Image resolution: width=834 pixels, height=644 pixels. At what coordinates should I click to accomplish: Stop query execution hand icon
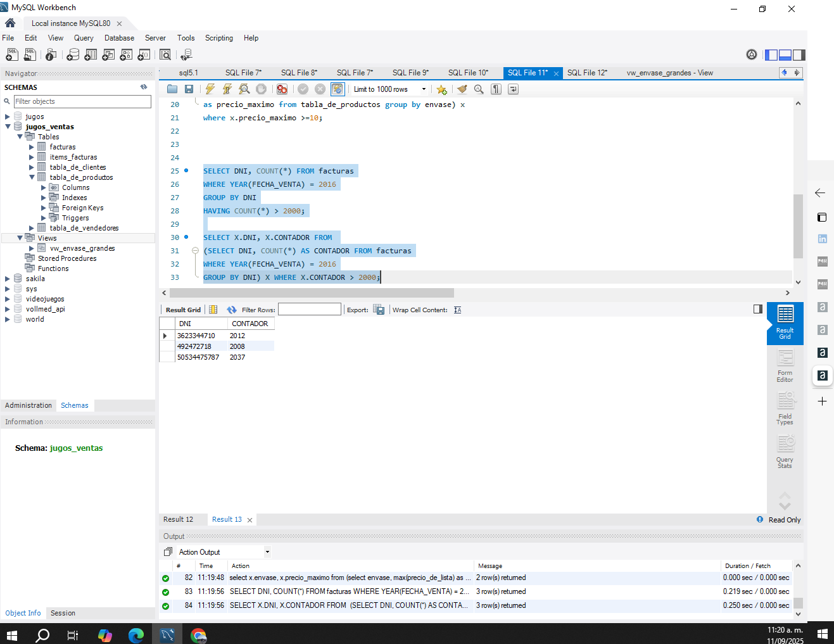click(x=261, y=89)
